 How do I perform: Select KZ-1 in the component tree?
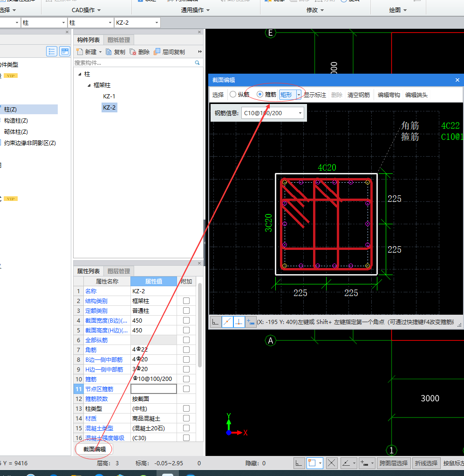click(109, 96)
